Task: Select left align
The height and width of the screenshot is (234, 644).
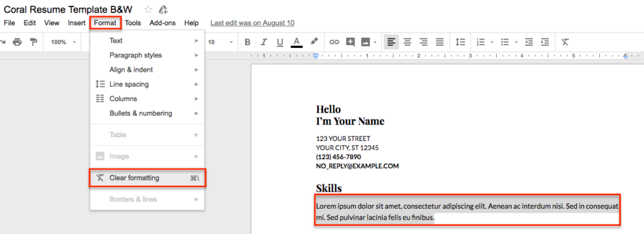Action: (391, 42)
